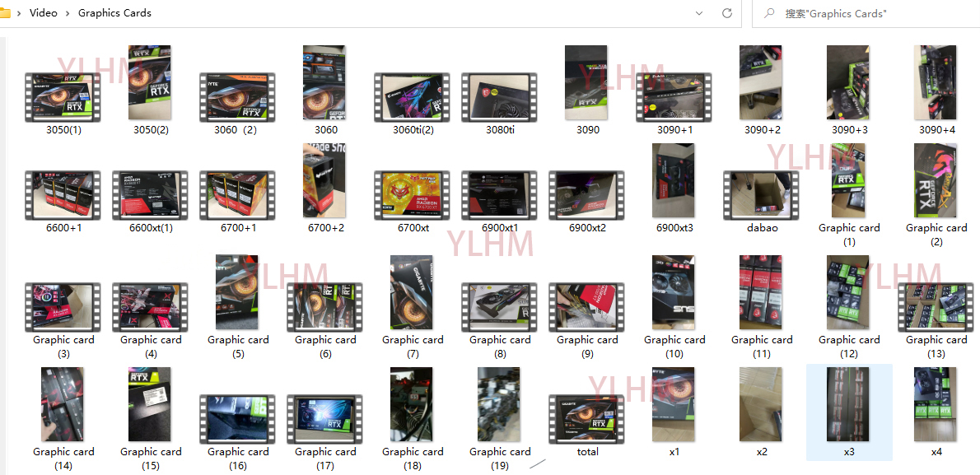Viewport: 980px width, 475px height.
Task: Select Graphic card (15) video thumbnail
Action: [x=149, y=404]
